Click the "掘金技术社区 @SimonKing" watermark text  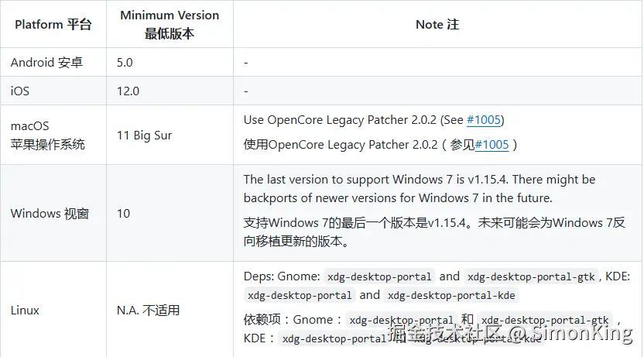point(511,335)
